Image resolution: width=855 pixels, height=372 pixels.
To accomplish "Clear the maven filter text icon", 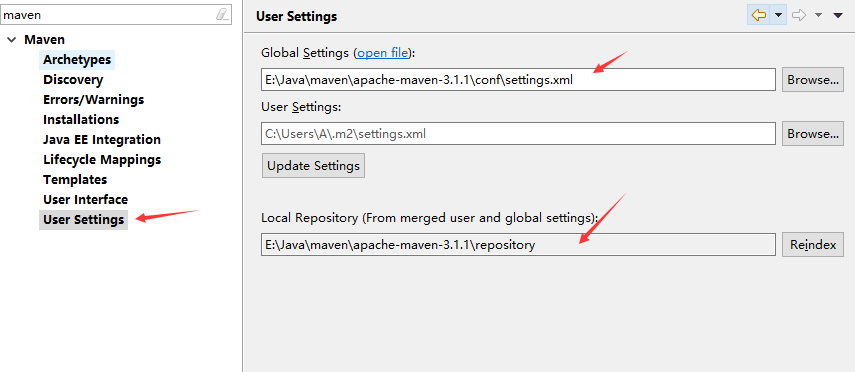I will pyautogui.click(x=221, y=14).
